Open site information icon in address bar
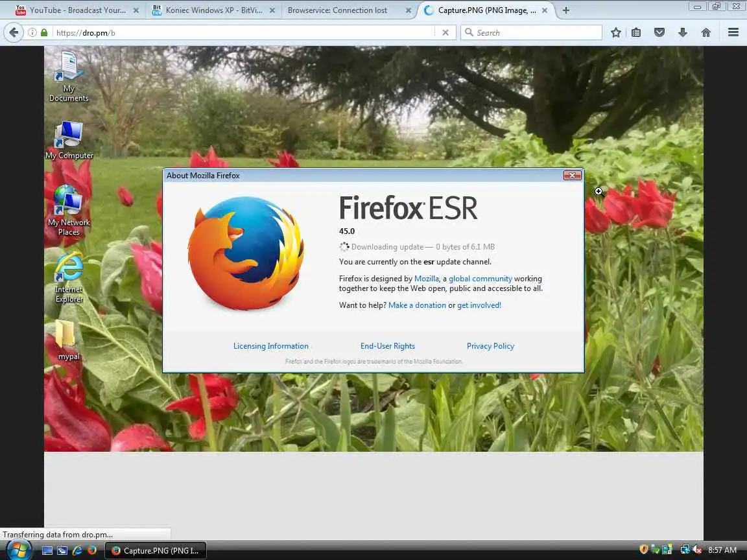Viewport: 747px width, 560px height. click(x=32, y=32)
